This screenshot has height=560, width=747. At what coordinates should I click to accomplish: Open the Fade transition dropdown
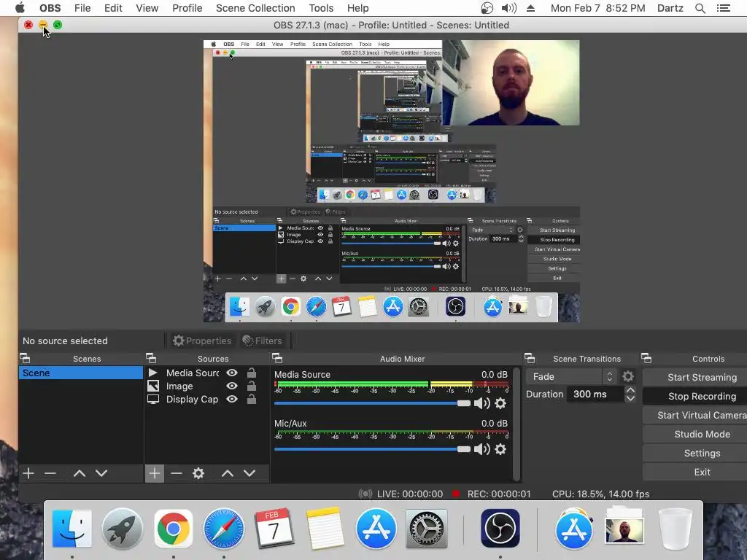[x=571, y=377]
